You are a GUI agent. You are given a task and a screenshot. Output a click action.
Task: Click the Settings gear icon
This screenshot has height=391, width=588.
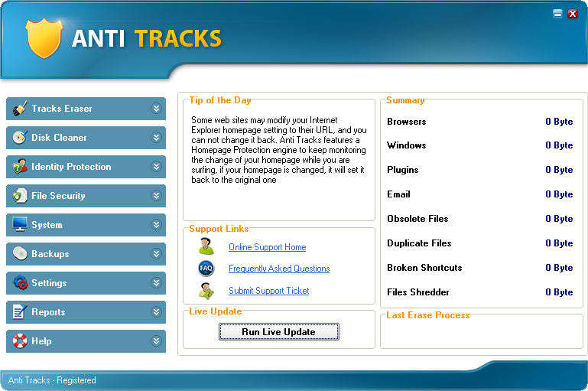coord(20,282)
